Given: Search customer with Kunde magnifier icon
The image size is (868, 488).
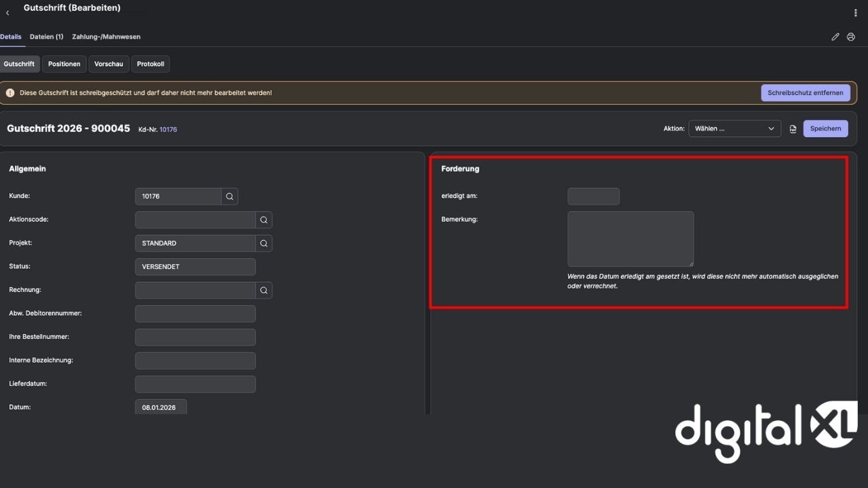Looking at the screenshot, I should (230, 197).
